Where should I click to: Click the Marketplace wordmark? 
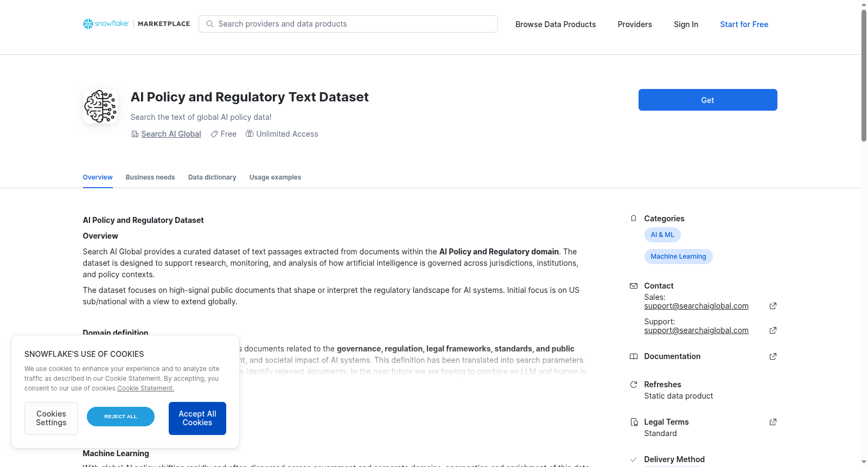pyautogui.click(x=164, y=24)
